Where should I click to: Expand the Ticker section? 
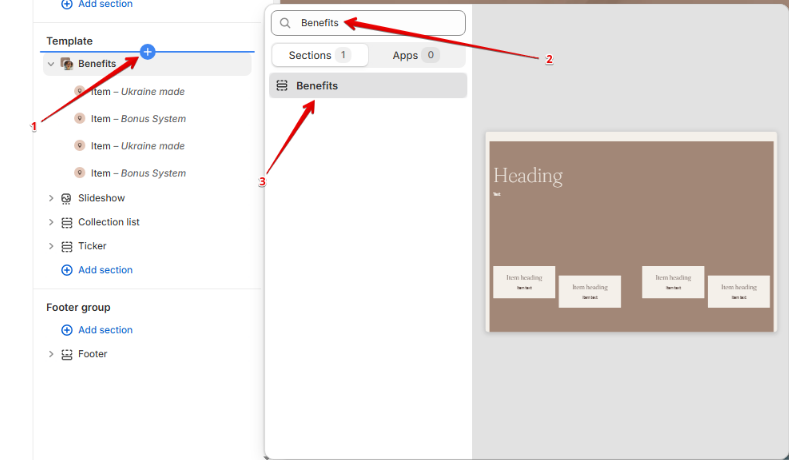[51, 246]
